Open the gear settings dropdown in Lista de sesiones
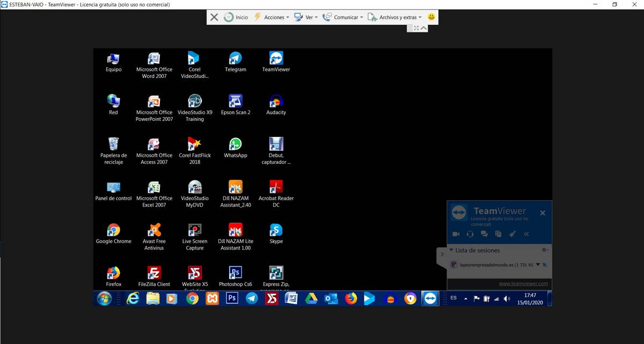Screen dimensions: 644x344 (545, 250)
